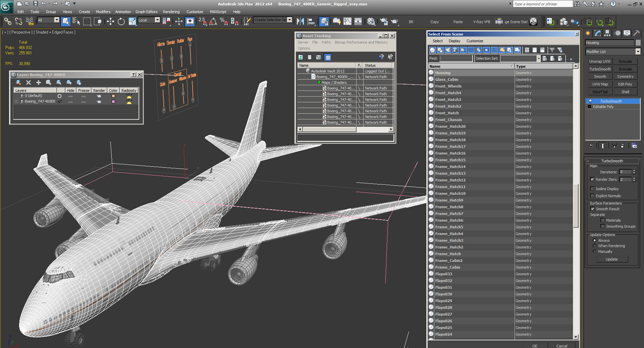The width and height of the screenshot is (644, 348).
Task: Activate the Select Object tool
Action: coord(66,21)
